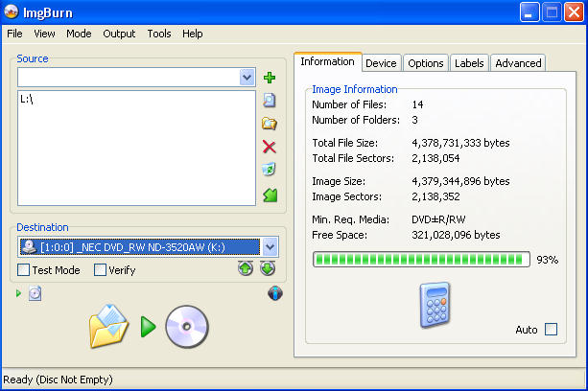Open the Help menu

coord(193,34)
